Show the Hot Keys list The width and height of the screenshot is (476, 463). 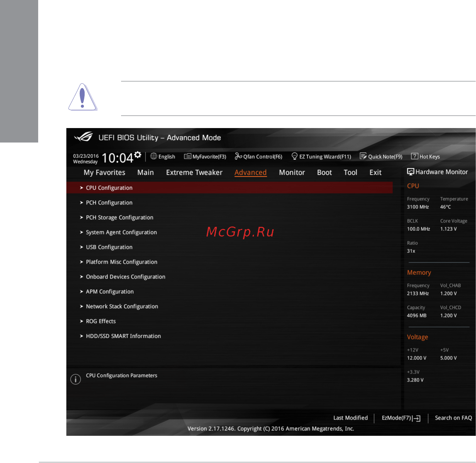pyautogui.click(x=430, y=157)
